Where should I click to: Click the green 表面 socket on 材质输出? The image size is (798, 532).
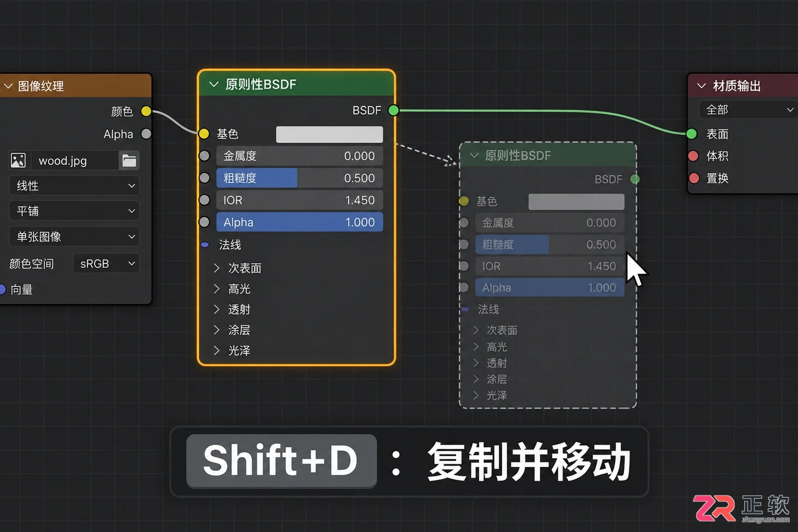click(x=692, y=134)
